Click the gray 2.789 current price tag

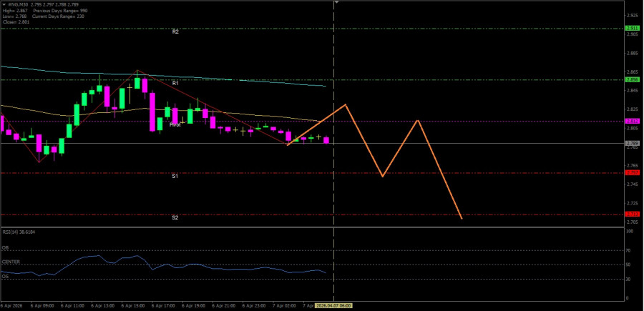[633, 144]
